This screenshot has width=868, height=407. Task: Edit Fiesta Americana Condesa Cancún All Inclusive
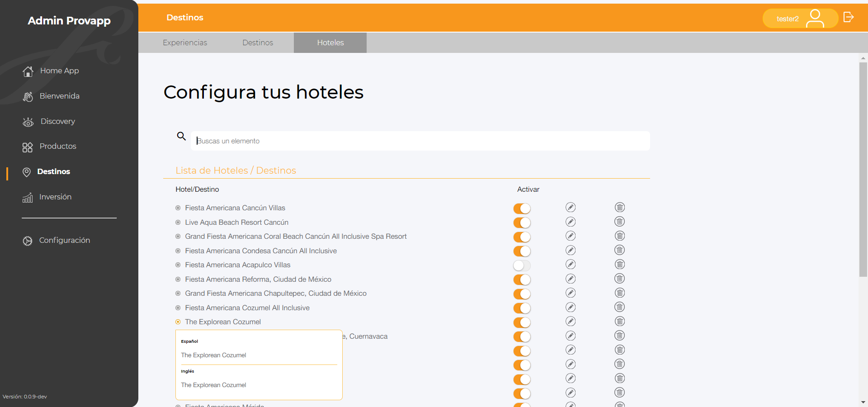(571, 250)
